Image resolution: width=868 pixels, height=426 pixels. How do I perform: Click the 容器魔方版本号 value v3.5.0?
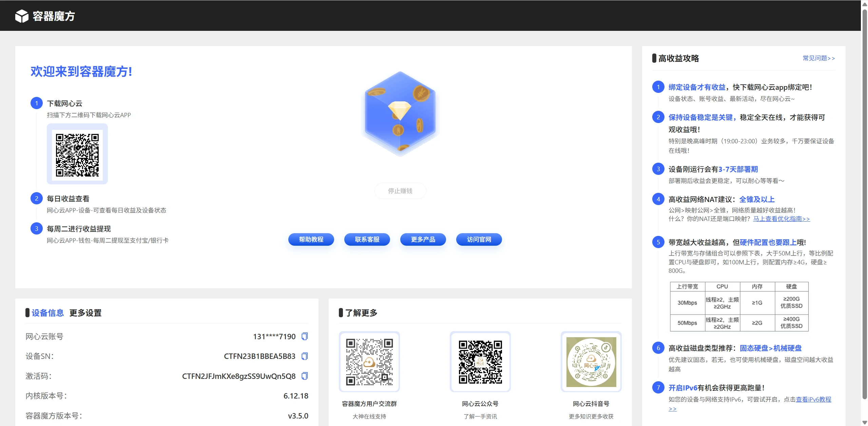point(298,416)
